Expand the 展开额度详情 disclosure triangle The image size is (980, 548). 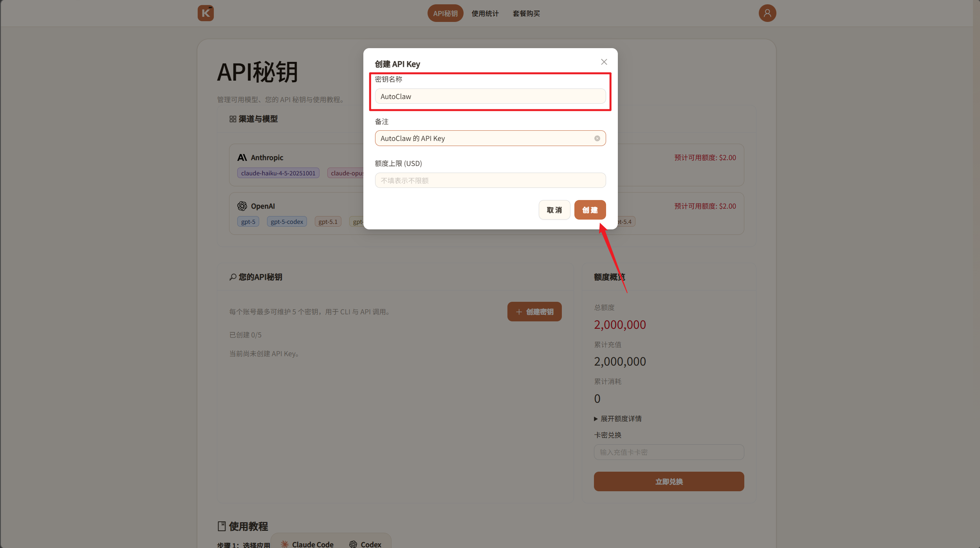point(596,419)
